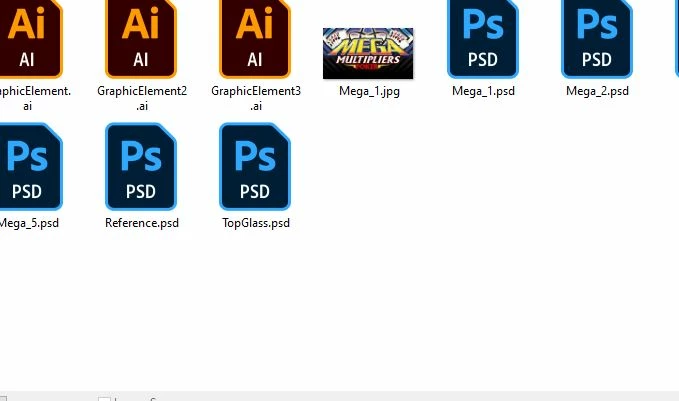Viewport: 679px width, 401px height.
Task: Select the GraphicElement2.ai Illustrator file icon
Action: [141, 39]
